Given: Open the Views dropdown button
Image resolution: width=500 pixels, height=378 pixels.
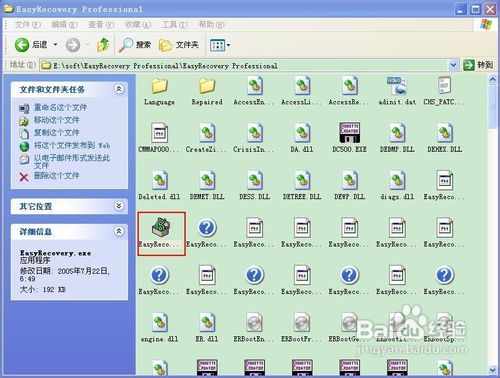Looking at the screenshot, I should pyautogui.click(x=220, y=45).
